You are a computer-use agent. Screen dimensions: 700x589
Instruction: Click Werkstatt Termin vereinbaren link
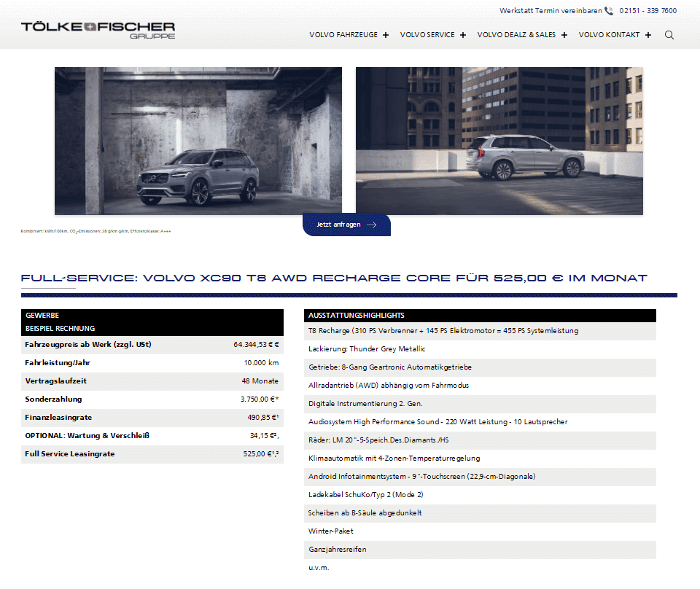coord(551,11)
